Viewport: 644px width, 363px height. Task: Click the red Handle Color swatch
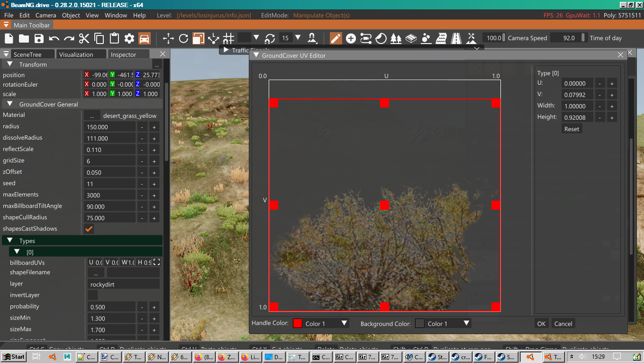click(x=298, y=324)
